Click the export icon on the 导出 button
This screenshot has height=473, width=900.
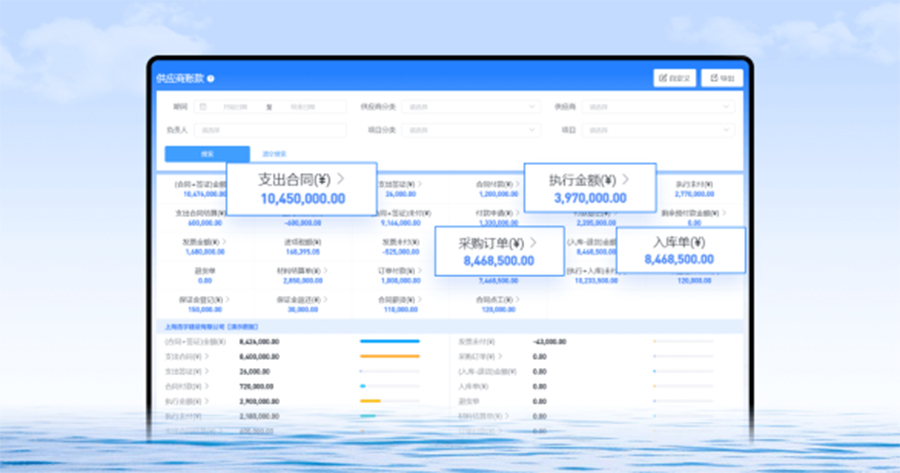[712, 78]
